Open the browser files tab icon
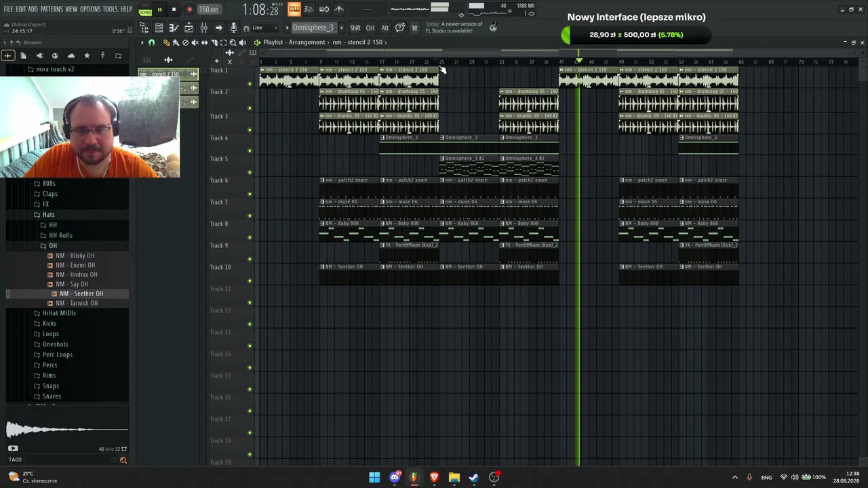 pos(23,56)
